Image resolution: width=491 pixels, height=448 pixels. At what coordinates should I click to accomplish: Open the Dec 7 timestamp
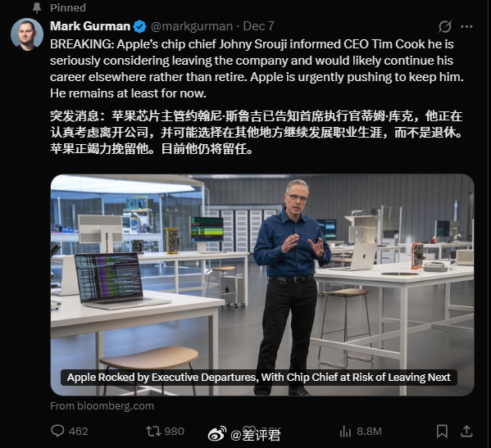259,26
